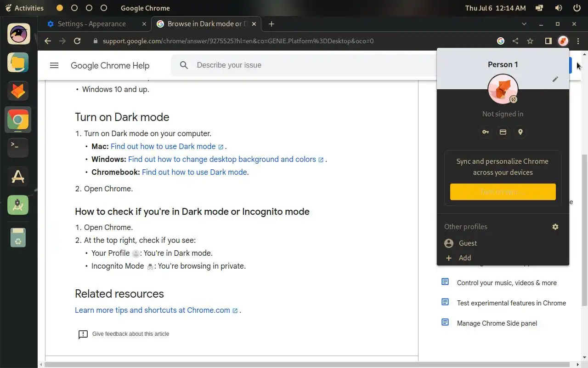Screen dimensions: 588x368
Task: Open the network indicator in top bar
Action: 540,8
